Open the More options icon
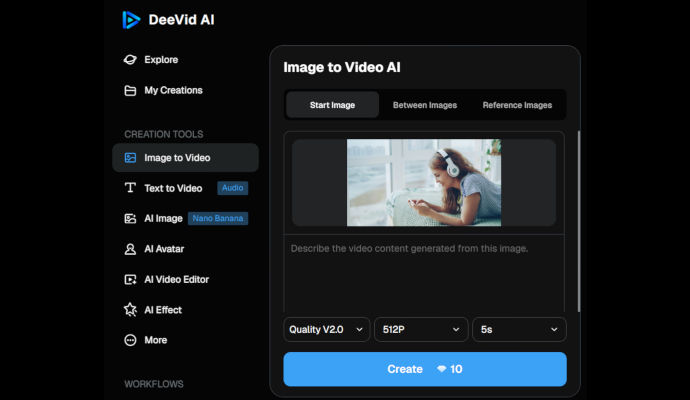The height and width of the screenshot is (400, 690). [130, 340]
